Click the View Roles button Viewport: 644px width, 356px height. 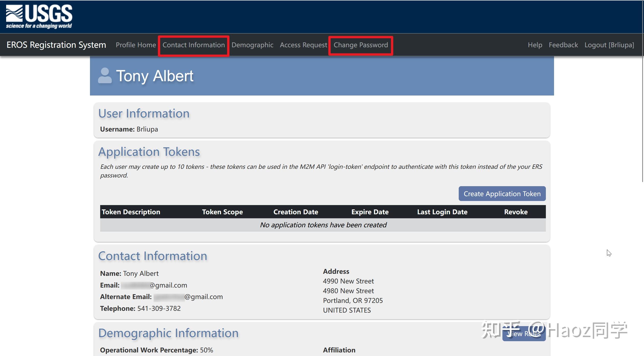[524, 334]
